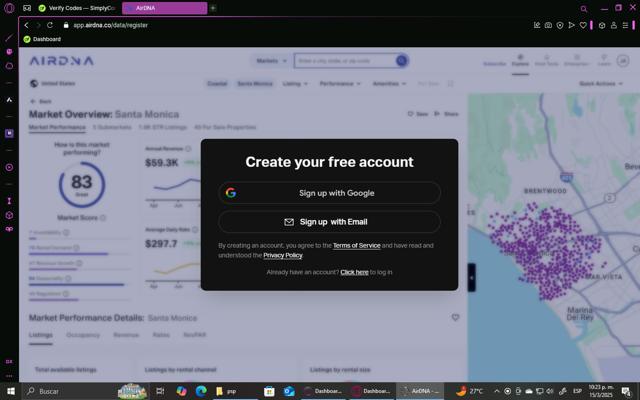640x400 pixels.
Task: Open the Outlook taskbar icon
Action: coord(289,391)
